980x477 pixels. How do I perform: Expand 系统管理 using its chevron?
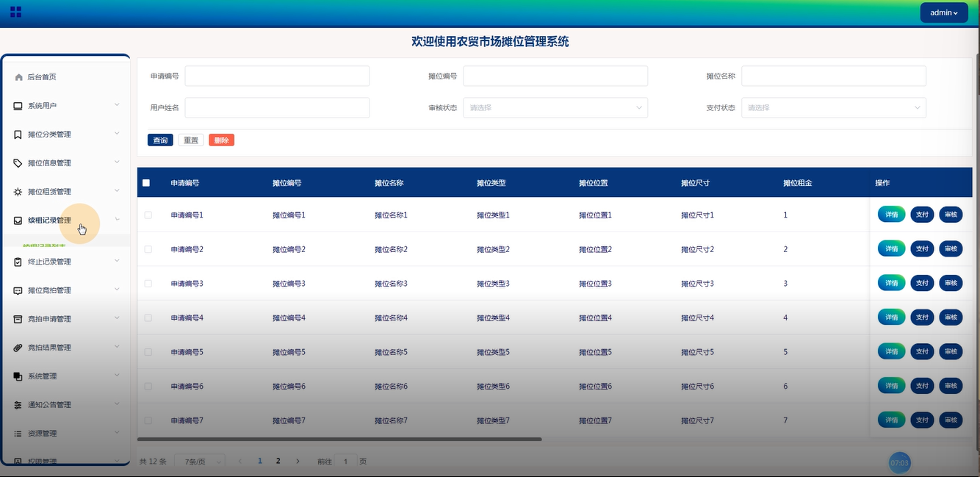[117, 376]
